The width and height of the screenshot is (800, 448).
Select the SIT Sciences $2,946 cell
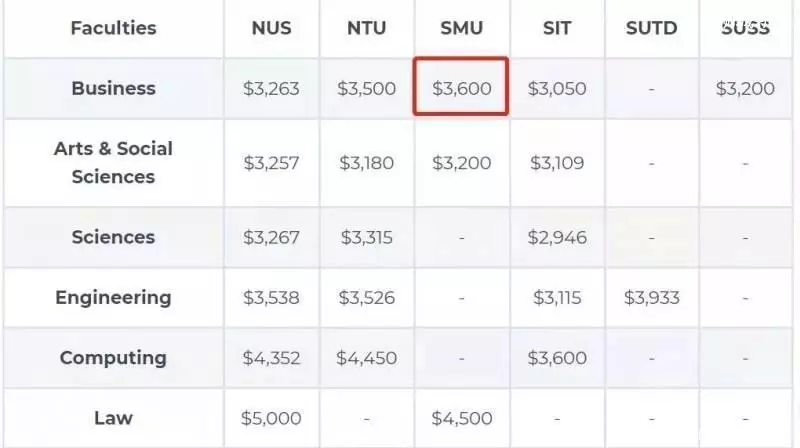pyautogui.click(x=557, y=237)
